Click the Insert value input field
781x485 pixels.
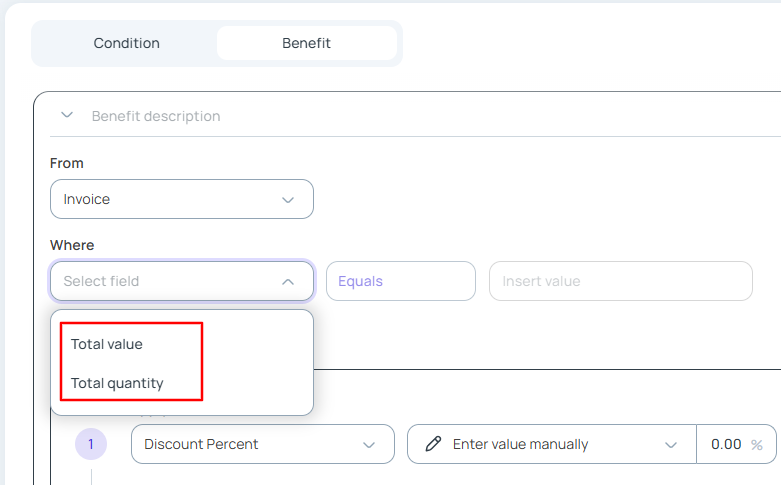[x=620, y=281]
